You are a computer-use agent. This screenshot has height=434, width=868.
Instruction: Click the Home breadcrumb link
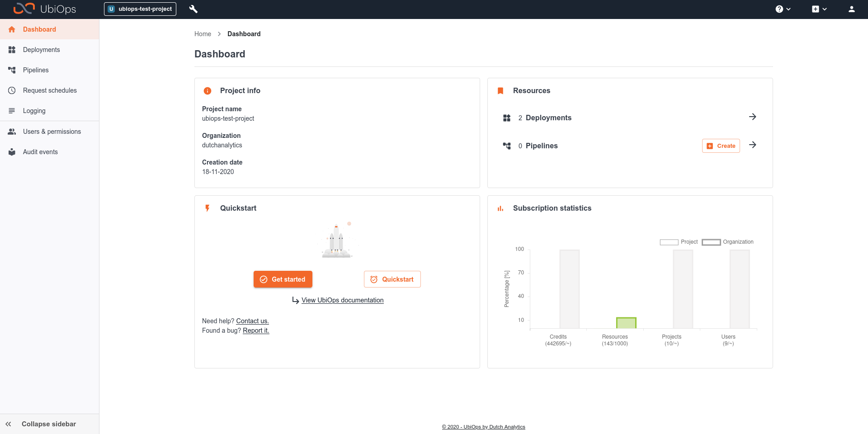(203, 34)
